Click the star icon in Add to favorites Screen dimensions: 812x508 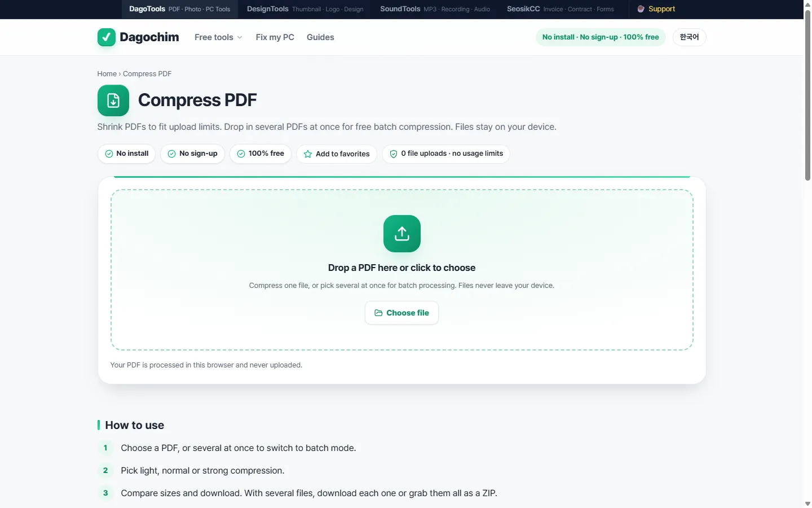click(308, 154)
